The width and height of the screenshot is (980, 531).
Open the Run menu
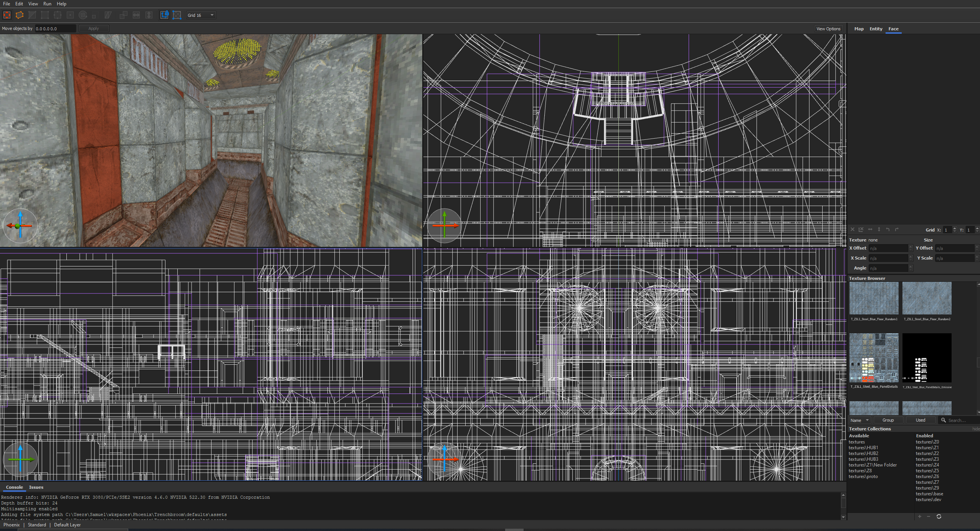[47, 4]
